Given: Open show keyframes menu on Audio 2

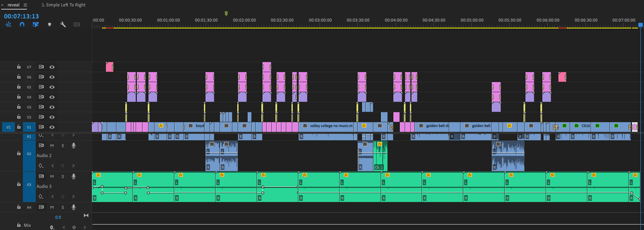Looking at the screenshot, I should click(41, 165).
